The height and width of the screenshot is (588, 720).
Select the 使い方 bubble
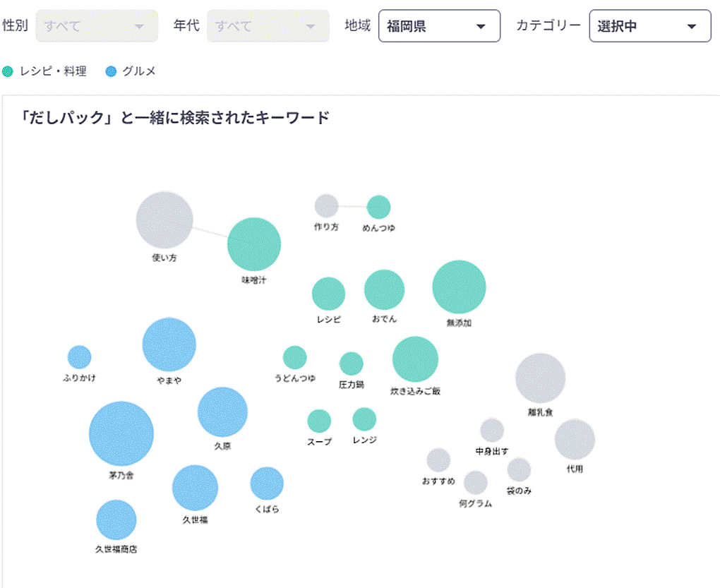click(x=164, y=220)
